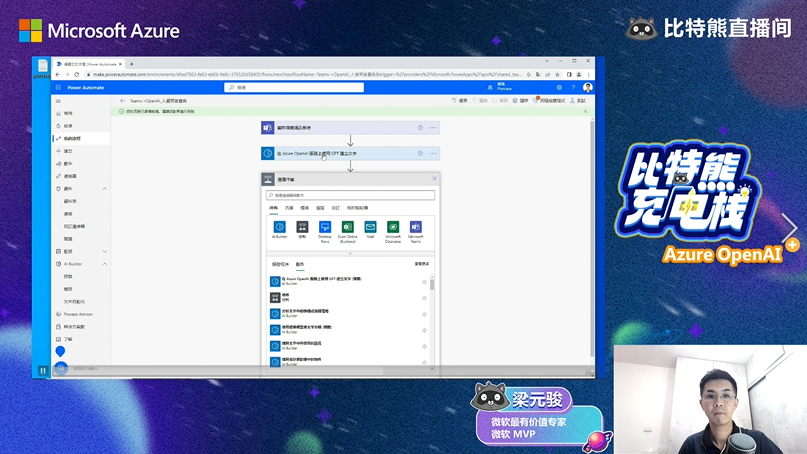Image resolution: width=807 pixels, height=454 pixels.
Task: Click the connector and action search field
Action: pyautogui.click(x=350, y=195)
